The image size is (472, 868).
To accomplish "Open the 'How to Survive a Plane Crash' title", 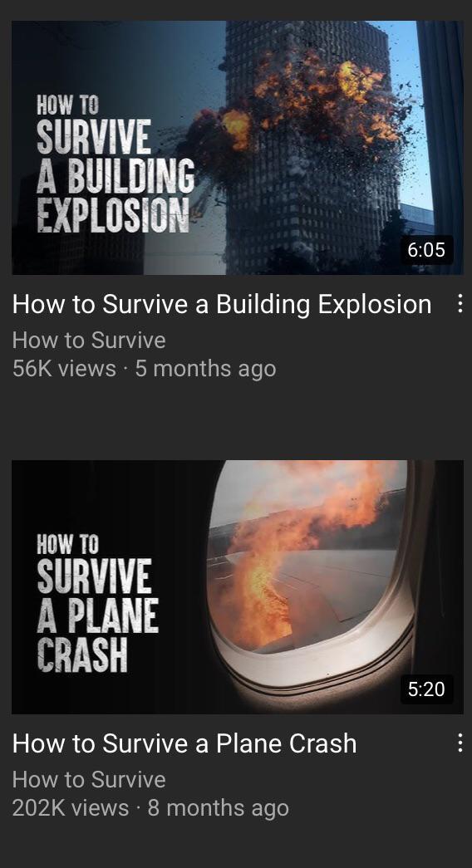I will pos(184,743).
